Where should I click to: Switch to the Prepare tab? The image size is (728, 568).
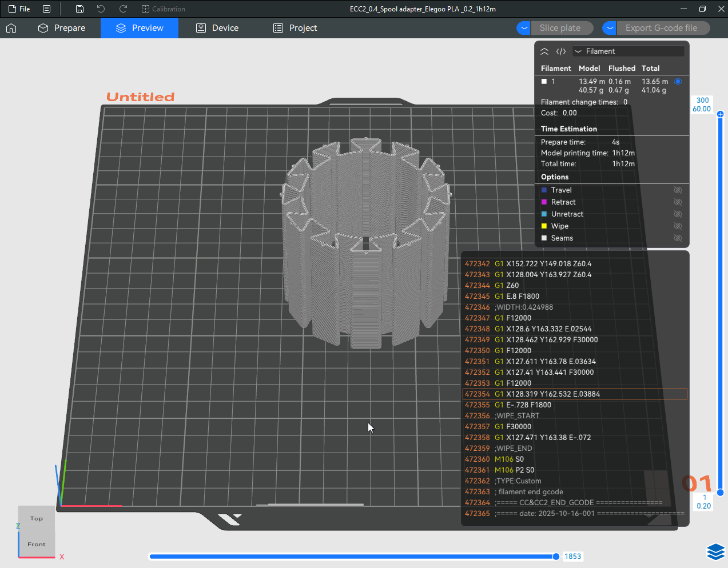pos(62,28)
